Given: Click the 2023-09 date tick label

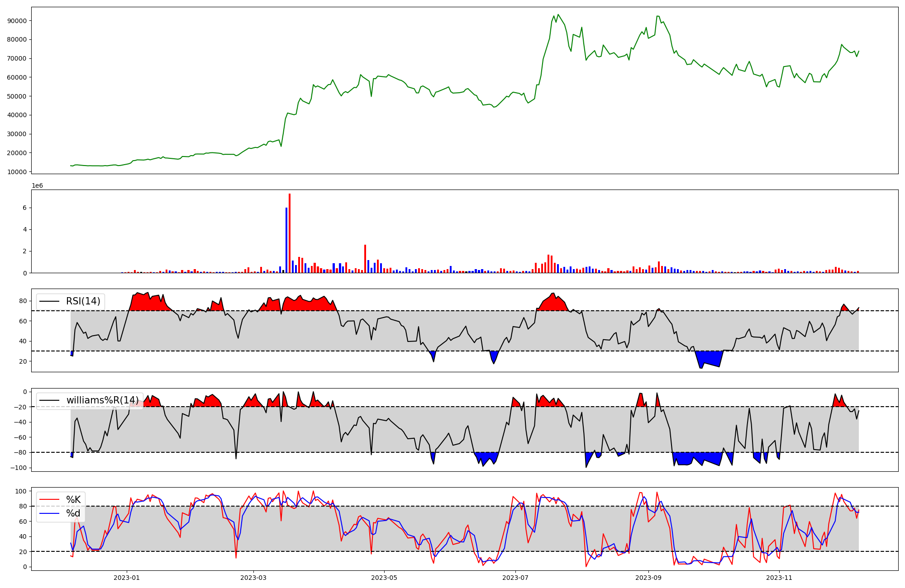Looking at the screenshot, I should [x=648, y=578].
